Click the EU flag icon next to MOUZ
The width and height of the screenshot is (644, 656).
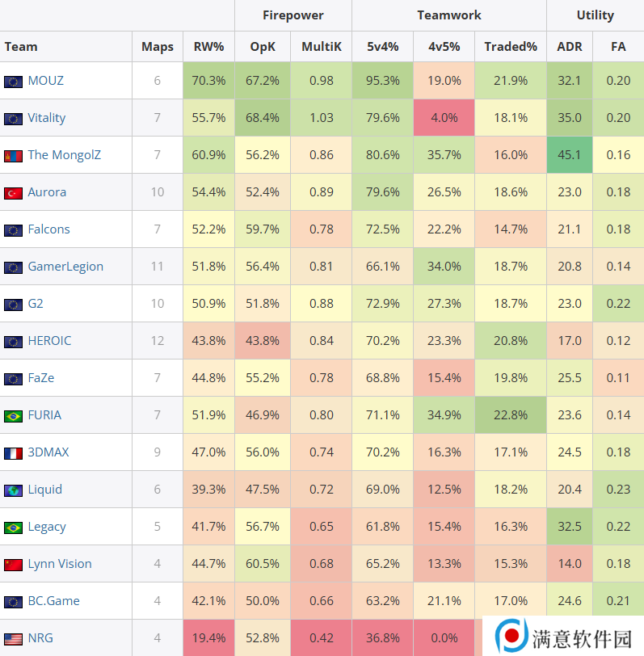pos(13,82)
